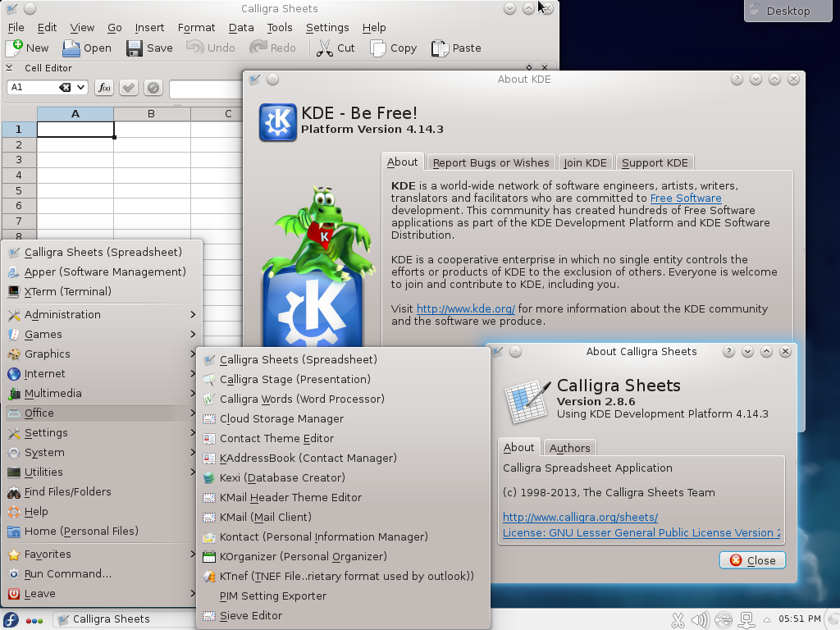Open the http://www.kde.org/ link
Screen dimensions: 840x630
click(466, 309)
